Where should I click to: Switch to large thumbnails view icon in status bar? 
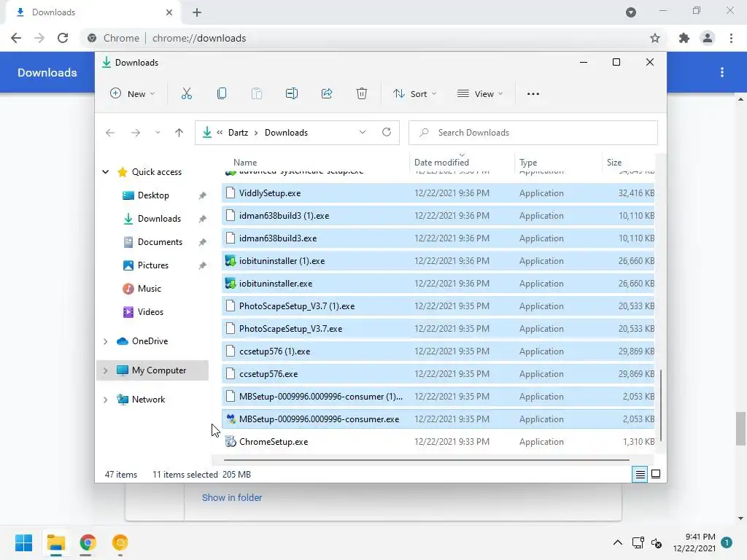pos(656,474)
